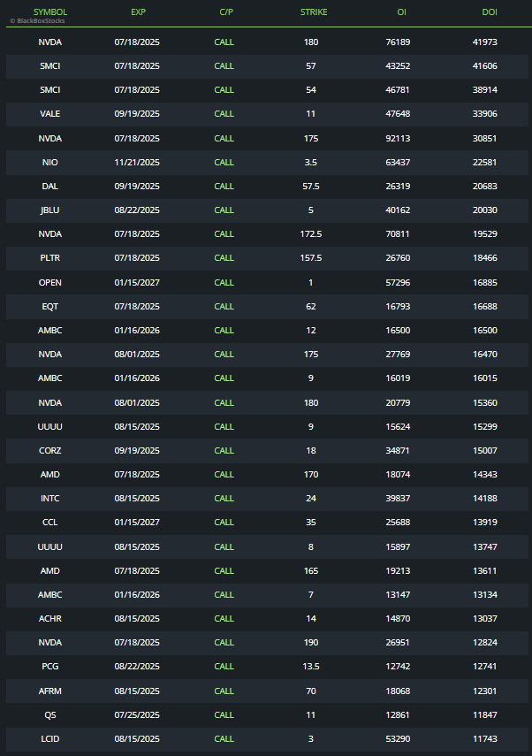Sort by the EXP column header

click(x=138, y=12)
